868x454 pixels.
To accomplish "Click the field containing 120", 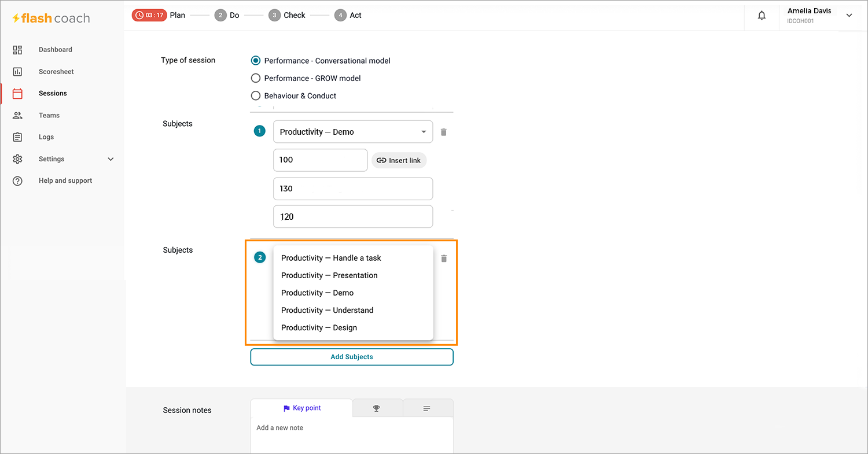I will [x=353, y=217].
